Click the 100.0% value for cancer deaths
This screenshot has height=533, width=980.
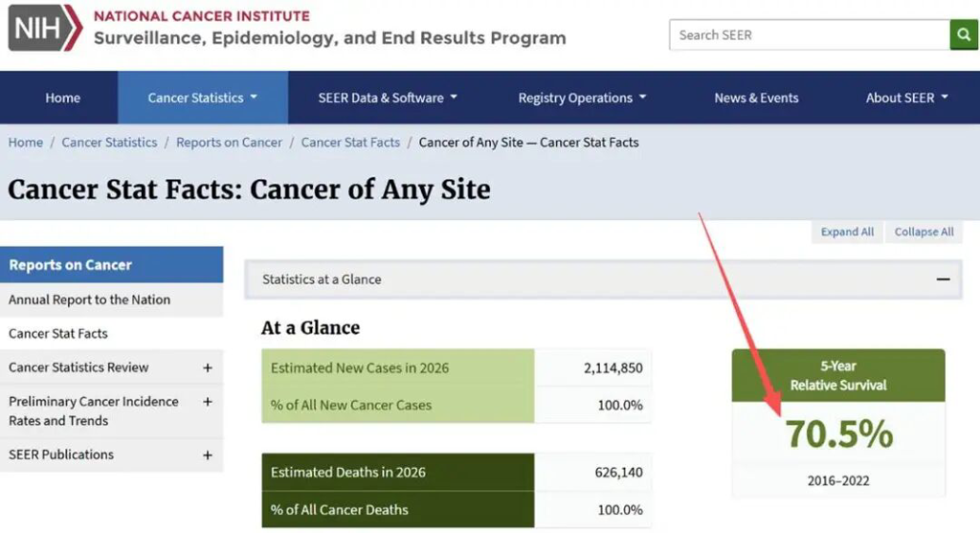click(620, 510)
